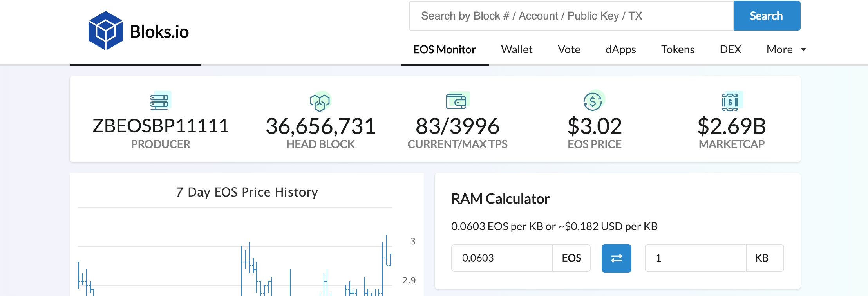Click the ZBEOSBP11111 producer name
868x296 pixels.
pyautogui.click(x=161, y=126)
